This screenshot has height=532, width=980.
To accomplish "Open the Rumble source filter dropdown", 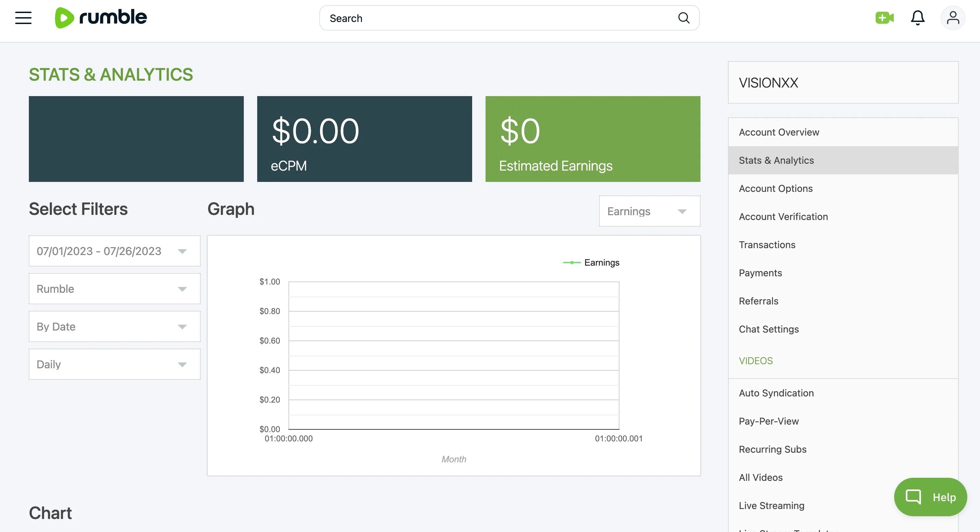I will tap(114, 289).
